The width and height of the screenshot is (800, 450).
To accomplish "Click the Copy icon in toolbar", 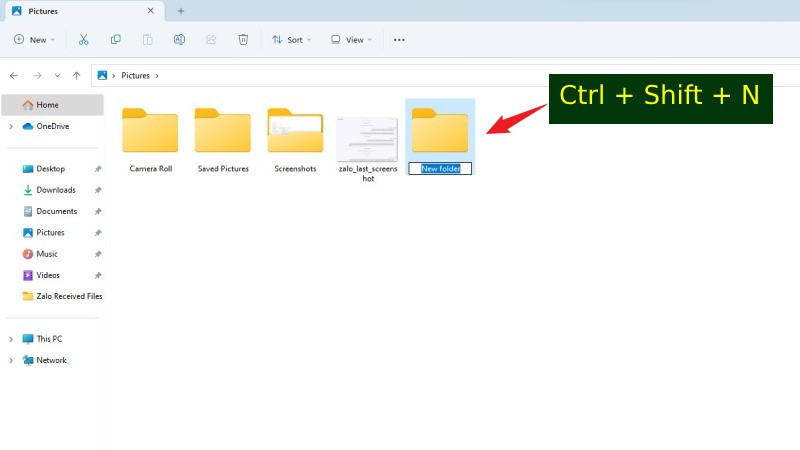I will pos(116,40).
